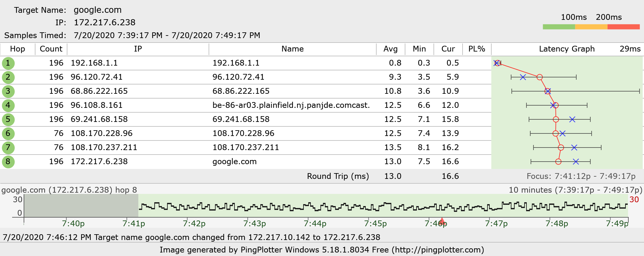Click the Min column header
Image resolution: width=644 pixels, height=256 pixels.
(419, 49)
